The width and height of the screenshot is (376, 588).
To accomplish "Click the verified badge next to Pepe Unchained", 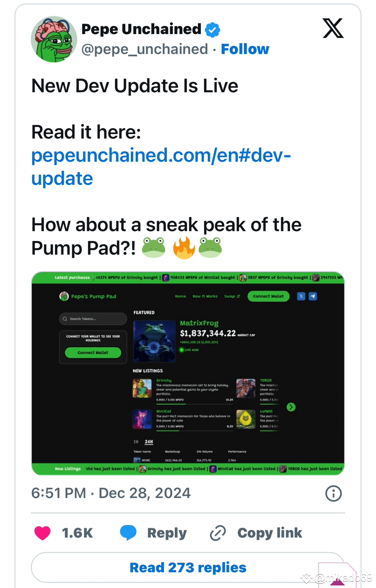I will pyautogui.click(x=212, y=29).
